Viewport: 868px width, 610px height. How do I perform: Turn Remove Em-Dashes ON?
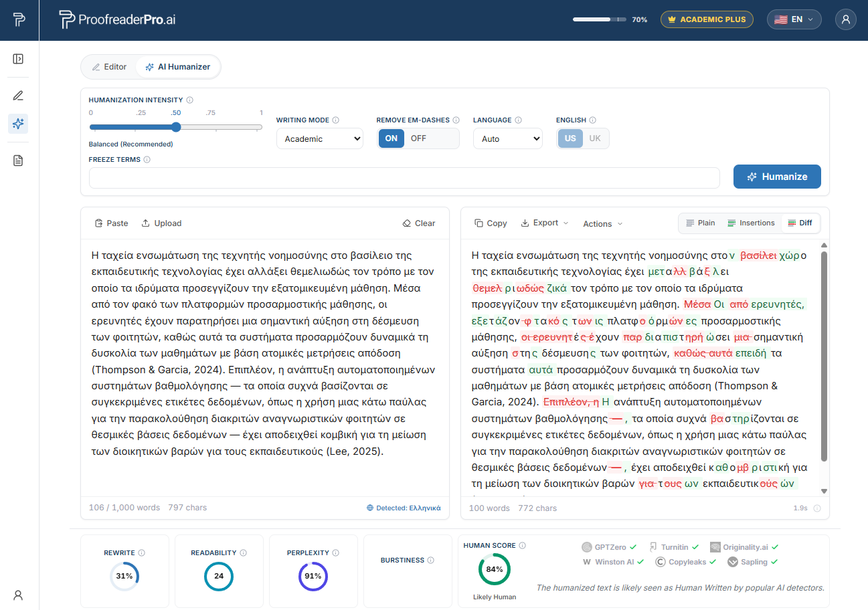(x=392, y=138)
